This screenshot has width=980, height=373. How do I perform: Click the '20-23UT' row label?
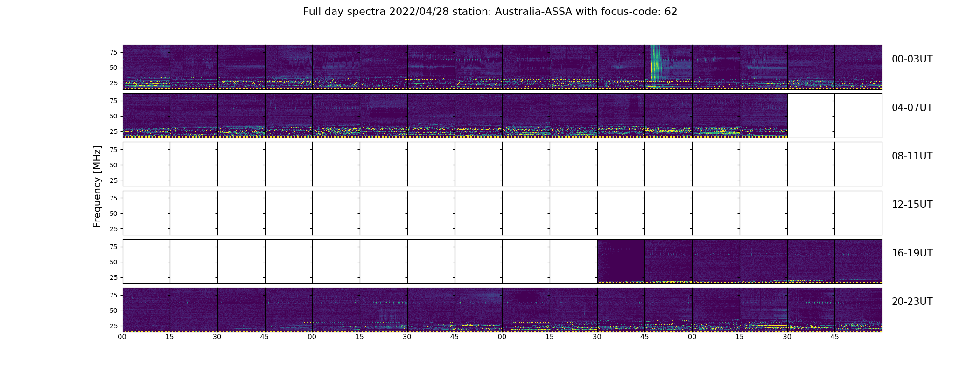[x=912, y=302]
